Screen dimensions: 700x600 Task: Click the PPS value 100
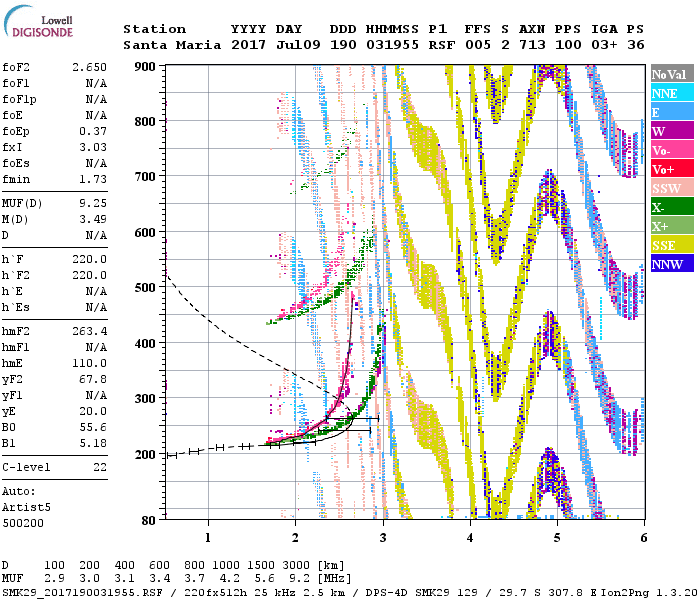[x=568, y=45]
